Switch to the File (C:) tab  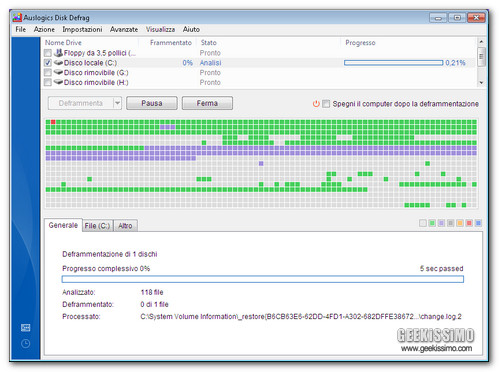[97, 226]
